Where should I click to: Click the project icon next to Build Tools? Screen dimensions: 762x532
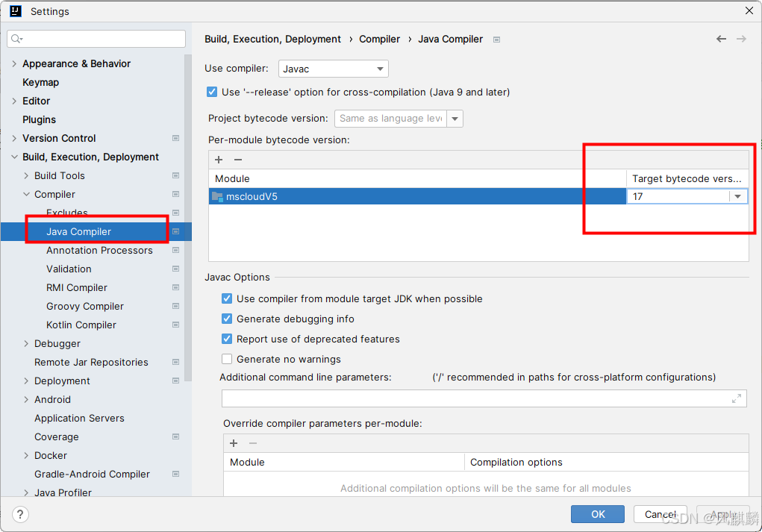176,175
